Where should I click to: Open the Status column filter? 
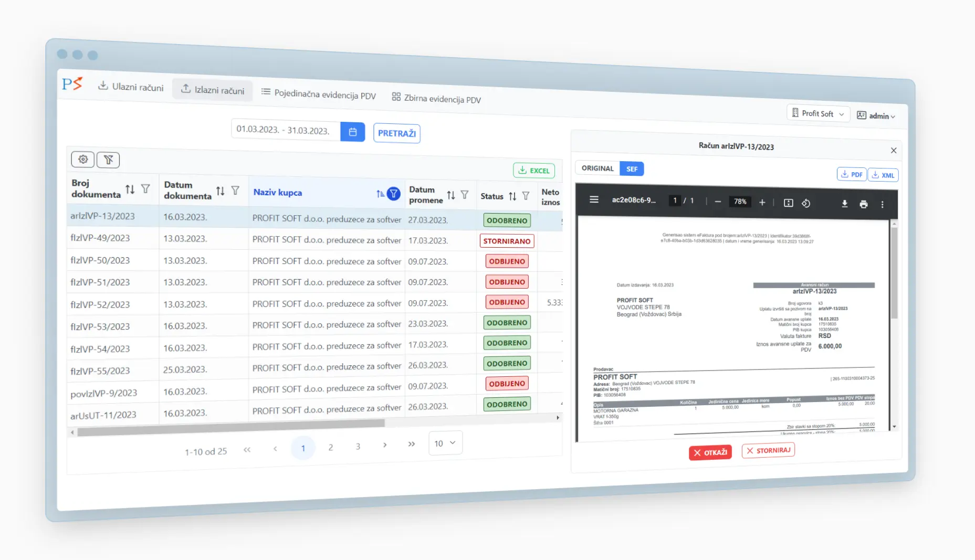coord(526,196)
